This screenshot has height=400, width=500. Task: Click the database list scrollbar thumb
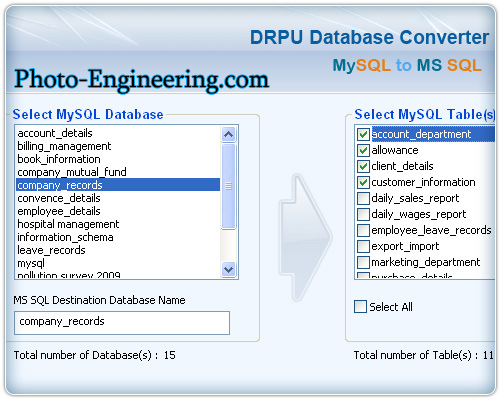(x=229, y=186)
